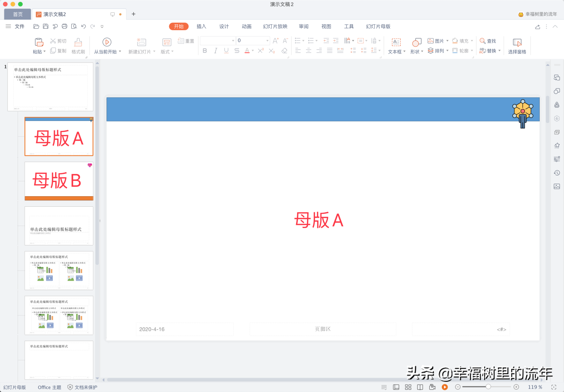This screenshot has width=564, height=392.
Task: Click the Redo arrow icon
Action: pyautogui.click(x=93, y=27)
